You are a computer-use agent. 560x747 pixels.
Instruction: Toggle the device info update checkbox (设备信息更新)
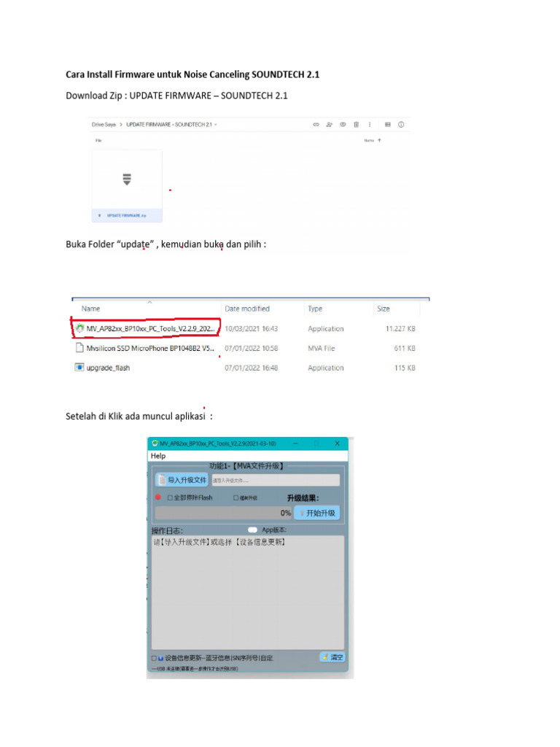point(155,658)
